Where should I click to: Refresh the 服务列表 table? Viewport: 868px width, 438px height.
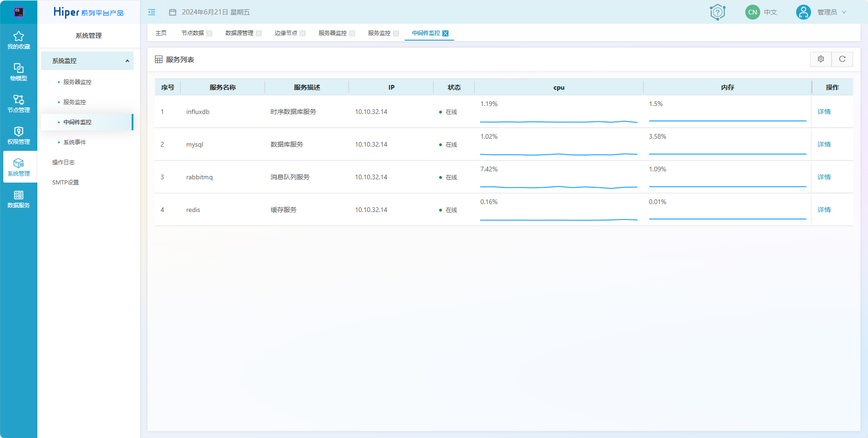coord(842,59)
